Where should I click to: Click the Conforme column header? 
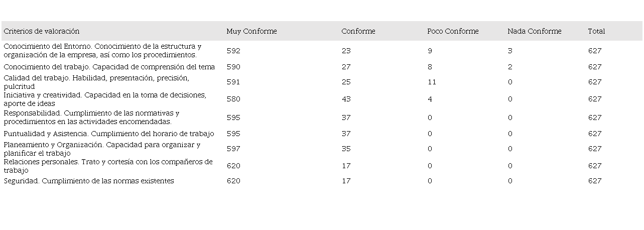tap(358, 31)
